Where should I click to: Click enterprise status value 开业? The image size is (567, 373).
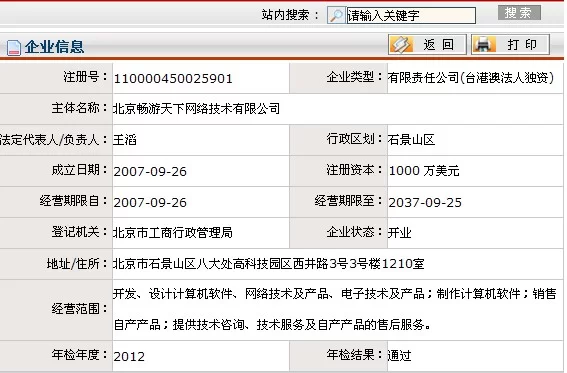click(400, 232)
